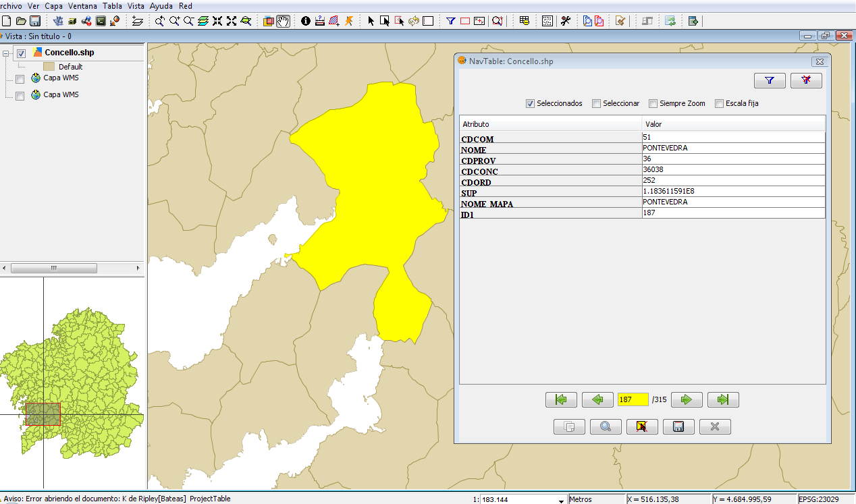Image resolution: width=856 pixels, height=504 pixels.
Task: Click the CDCONC value 36038
Action: click(733, 169)
